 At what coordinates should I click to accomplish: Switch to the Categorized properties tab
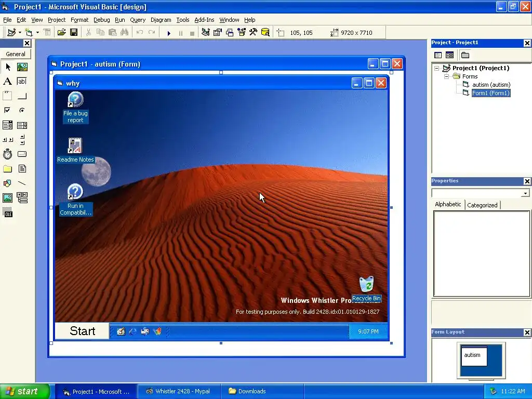482,205
